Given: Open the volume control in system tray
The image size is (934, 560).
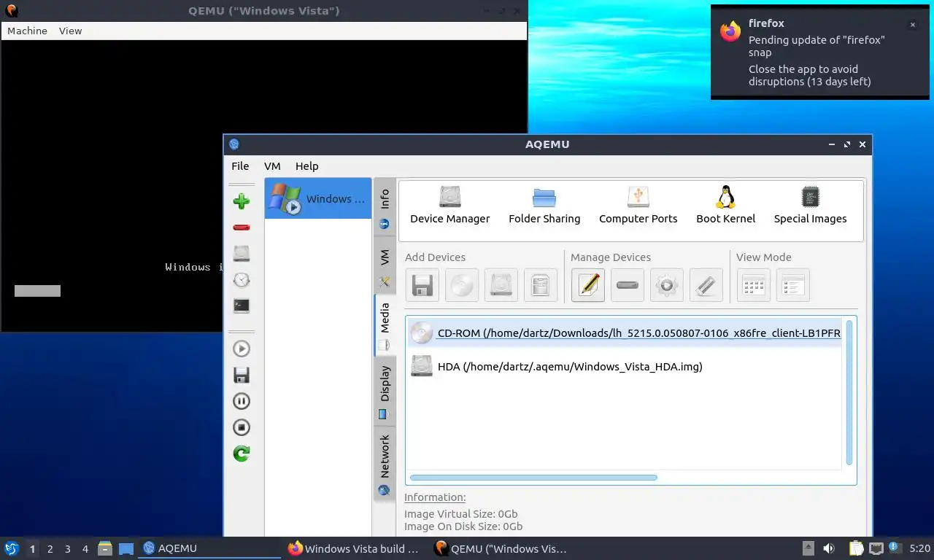Looking at the screenshot, I should click(x=829, y=548).
